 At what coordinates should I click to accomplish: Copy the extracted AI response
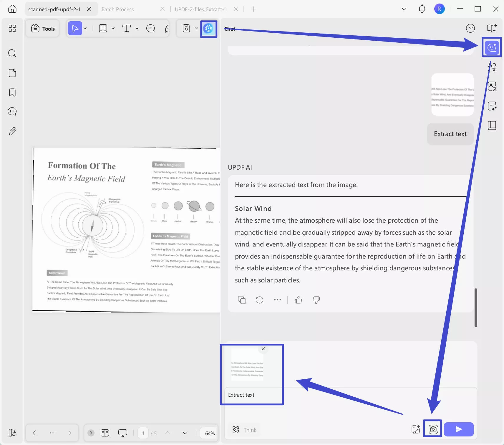(x=242, y=300)
